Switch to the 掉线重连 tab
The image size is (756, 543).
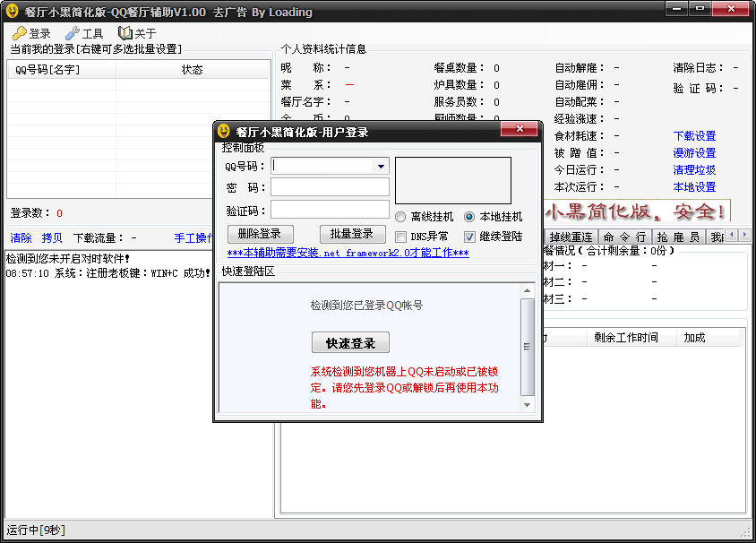click(x=571, y=237)
